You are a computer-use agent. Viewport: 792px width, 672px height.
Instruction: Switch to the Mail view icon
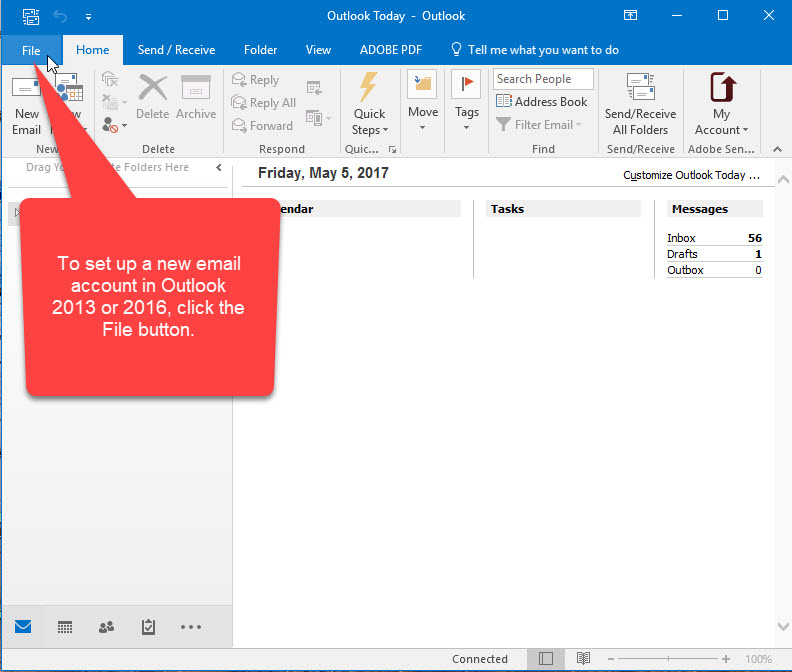click(x=23, y=627)
